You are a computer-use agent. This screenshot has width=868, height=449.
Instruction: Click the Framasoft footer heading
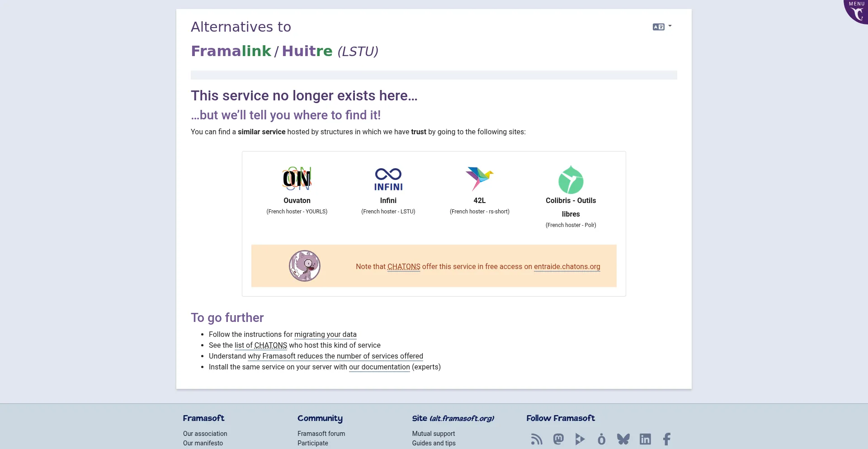click(x=204, y=418)
